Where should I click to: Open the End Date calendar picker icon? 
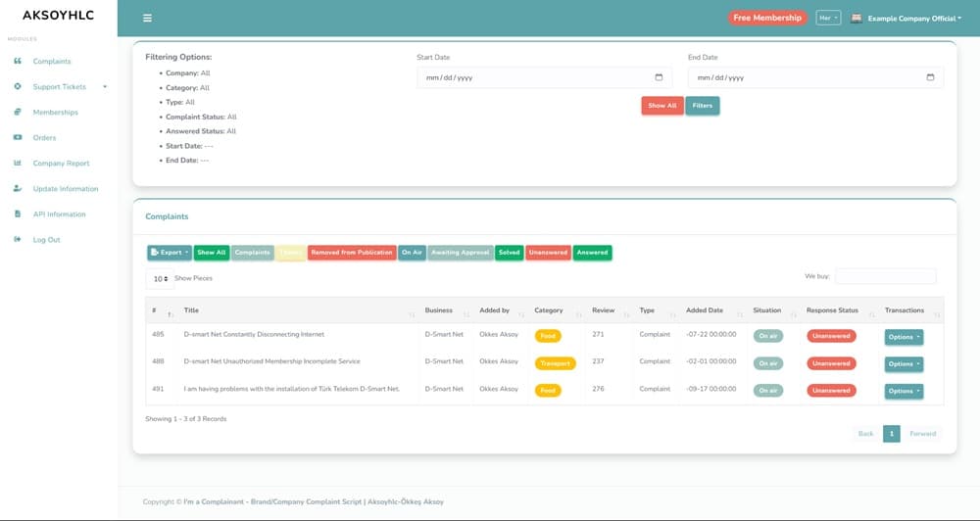click(930, 77)
